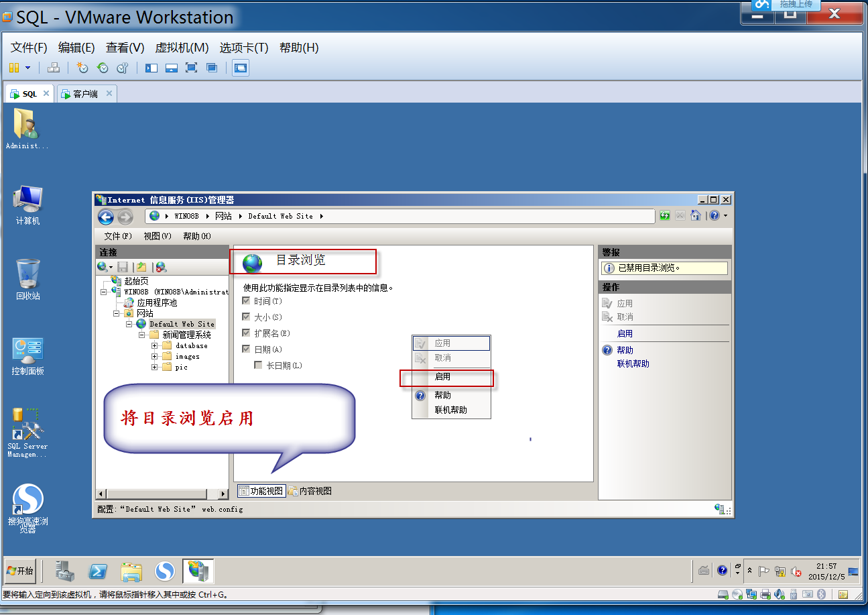Image resolution: width=868 pixels, height=615 pixels.
Task: Open PowerShell from the taskbar
Action: pos(99,571)
